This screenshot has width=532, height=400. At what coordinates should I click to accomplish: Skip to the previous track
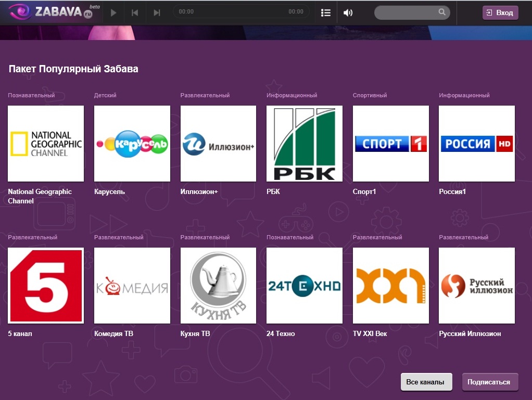point(135,13)
